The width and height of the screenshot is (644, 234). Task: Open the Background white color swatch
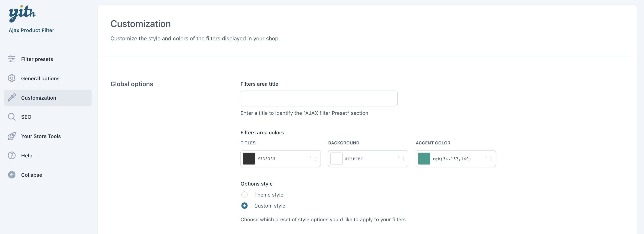pos(336,159)
